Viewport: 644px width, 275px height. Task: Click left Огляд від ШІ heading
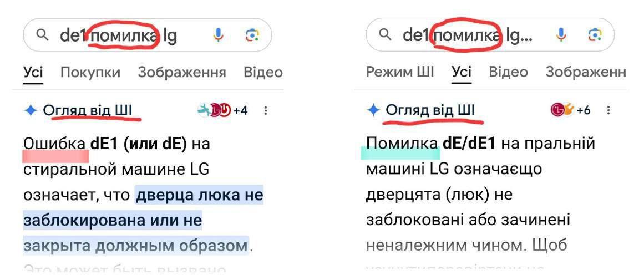click(x=88, y=110)
